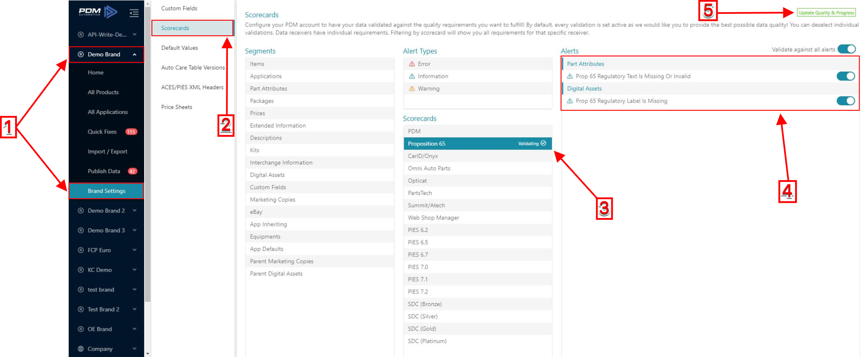Select Web Shop Manager scorecard
Image resolution: width=868 pixels, height=357 pixels.
tap(477, 218)
